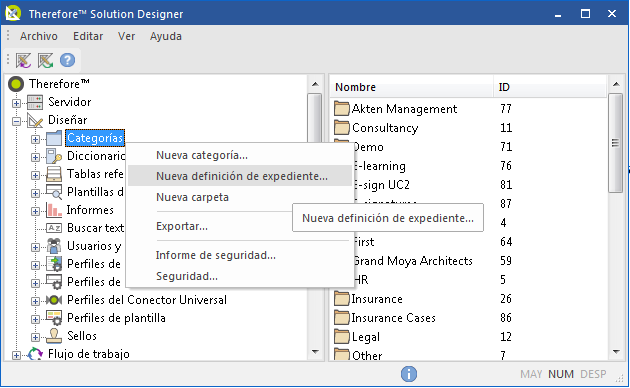This screenshot has width=630, height=388.
Task: Click the list panel scrollbar thumb
Action: click(x=615, y=143)
